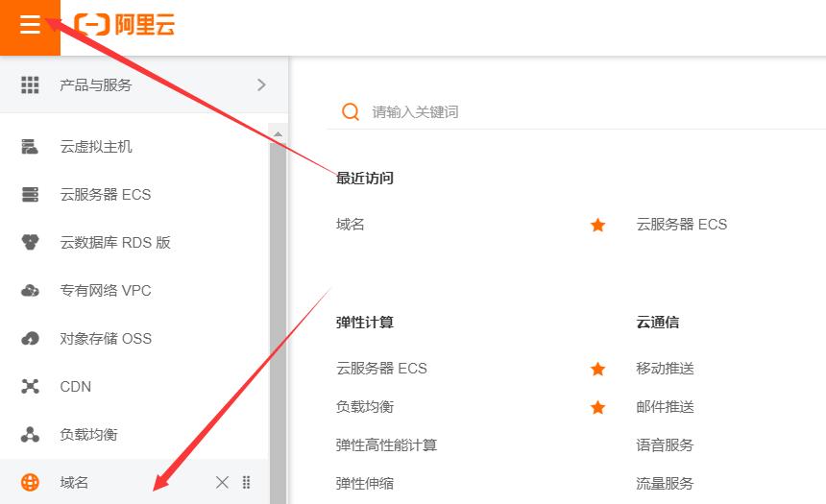Click the orange search magnifier icon
This screenshot has height=504, width=826.
pyautogui.click(x=351, y=111)
